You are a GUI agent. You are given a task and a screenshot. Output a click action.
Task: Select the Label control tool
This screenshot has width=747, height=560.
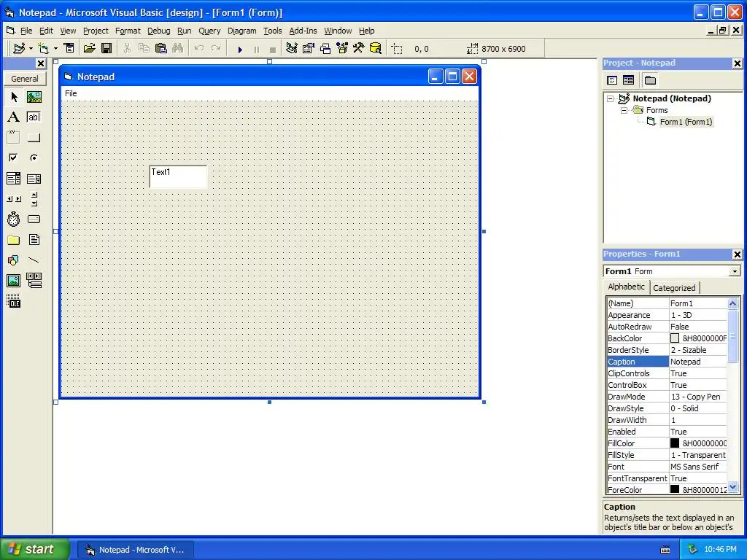[x=14, y=117]
